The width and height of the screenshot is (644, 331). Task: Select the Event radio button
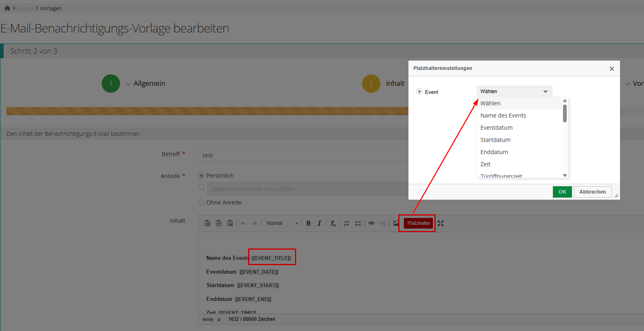[x=419, y=92]
